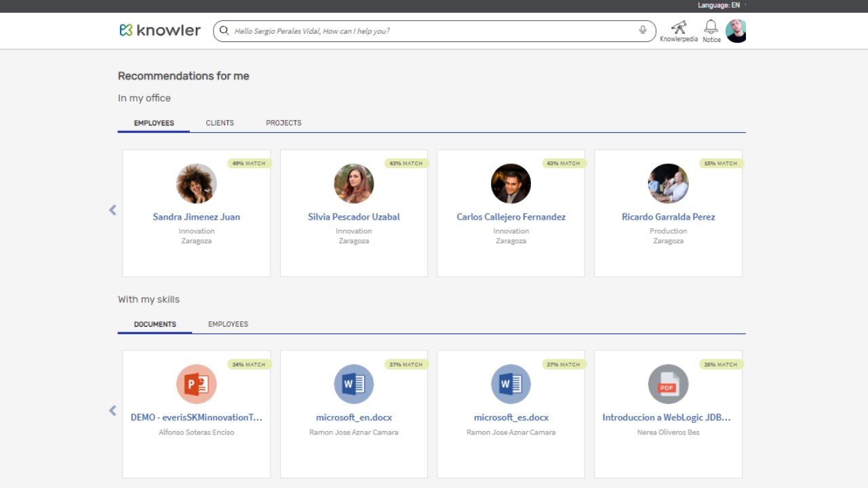Switch to the Projects tab
This screenshot has width=868, height=488.
tap(283, 123)
